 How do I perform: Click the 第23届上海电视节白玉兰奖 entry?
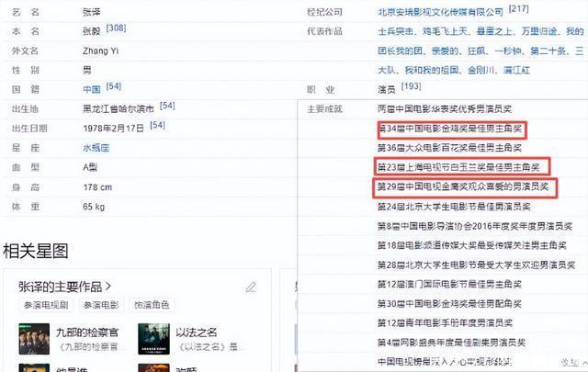click(x=461, y=167)
